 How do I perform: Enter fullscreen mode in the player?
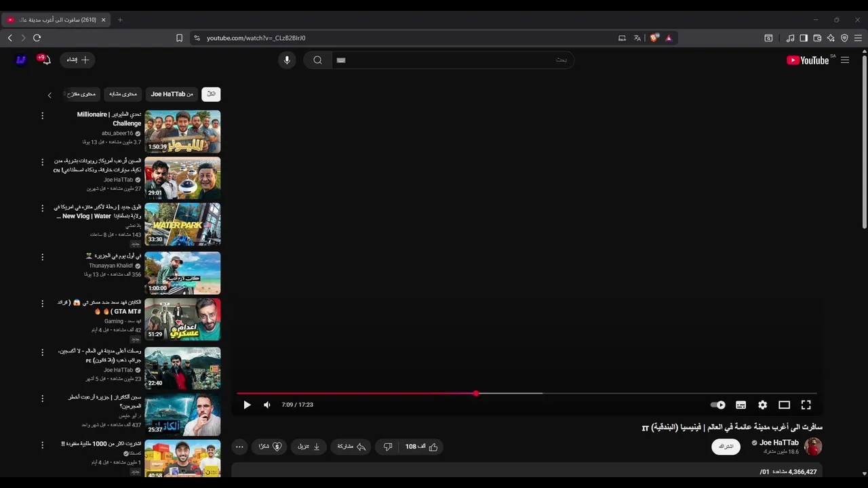(806, 405)
